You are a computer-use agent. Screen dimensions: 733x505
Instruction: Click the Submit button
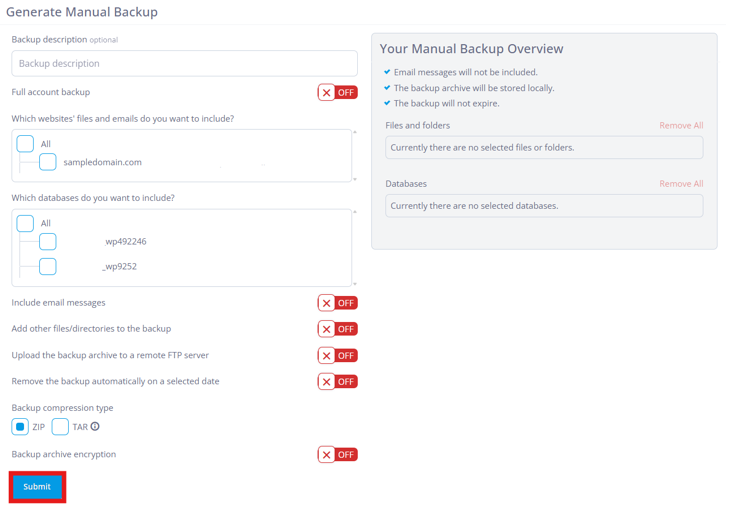pos(37,487)
